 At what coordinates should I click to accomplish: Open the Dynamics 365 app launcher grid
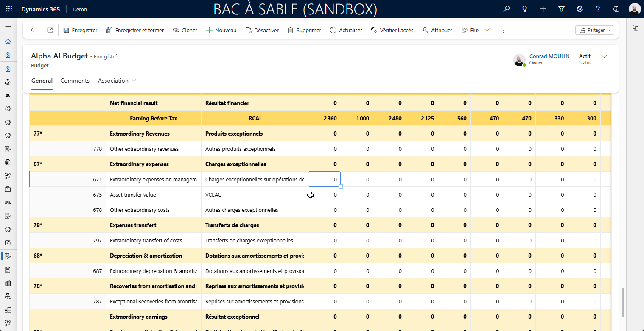(x=9, y=9)
